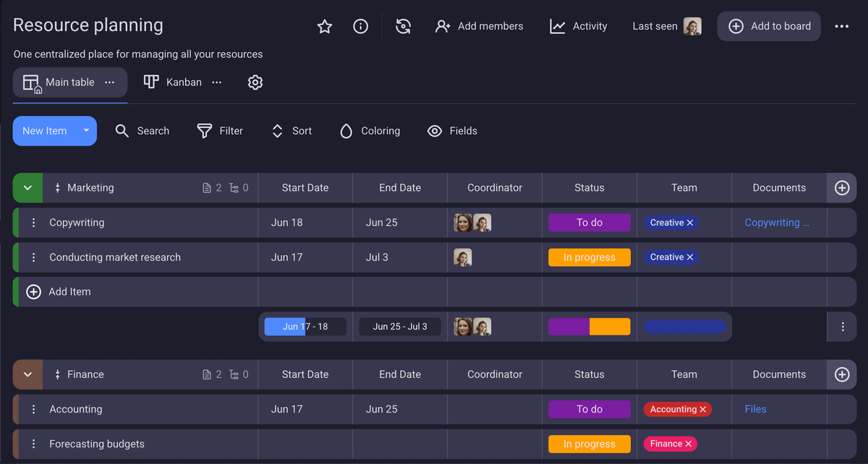Remove Creative tag from Copywriting row

pos(690,223)
